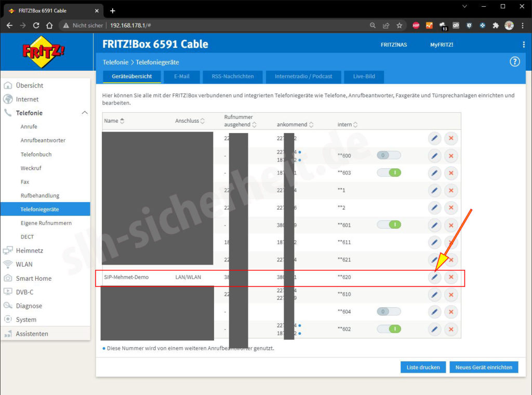Viewport: 532px width, 395px height.
Task: Open the MyFRITZ! link
Action: (442, 45)
